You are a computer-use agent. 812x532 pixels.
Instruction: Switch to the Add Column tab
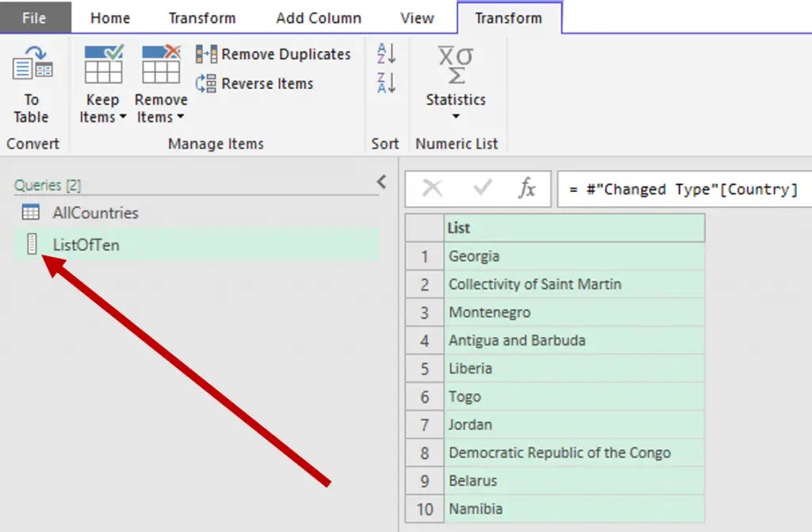[318, 17]
